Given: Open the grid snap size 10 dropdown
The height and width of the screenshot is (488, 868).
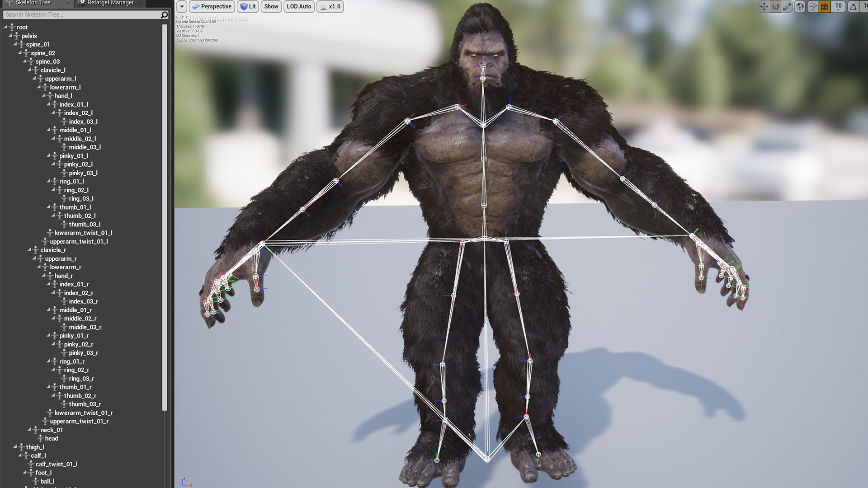Looking at the screenshot, I should tap(839, 6).
